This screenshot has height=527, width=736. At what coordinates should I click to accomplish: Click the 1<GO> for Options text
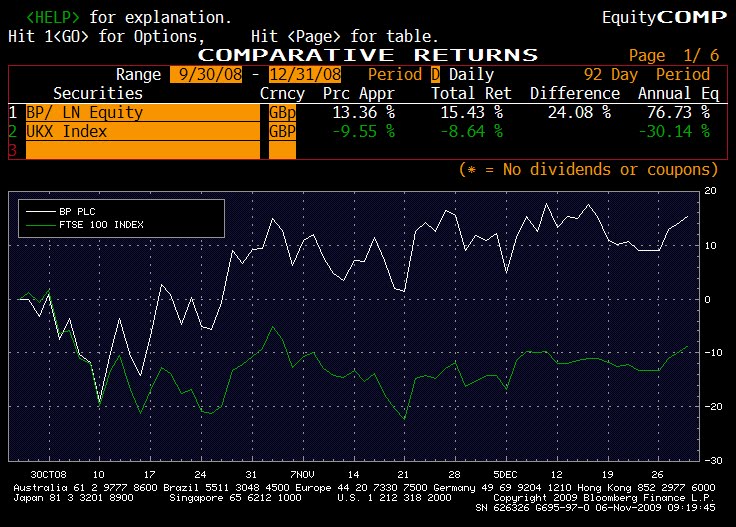click(x=106, y=37)
